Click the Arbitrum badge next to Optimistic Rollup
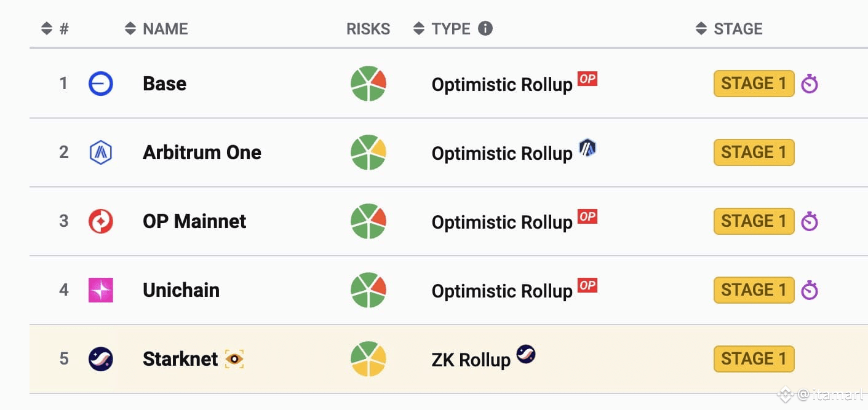The image size is (868, 410). (587, 148)
